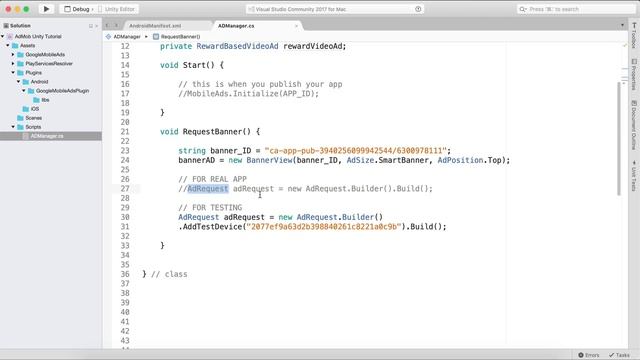The height and width of the screenshot is (360, 640).
Task: Switch to the AndroidManifest.xml tab
Action: click(x=155, y=26)
